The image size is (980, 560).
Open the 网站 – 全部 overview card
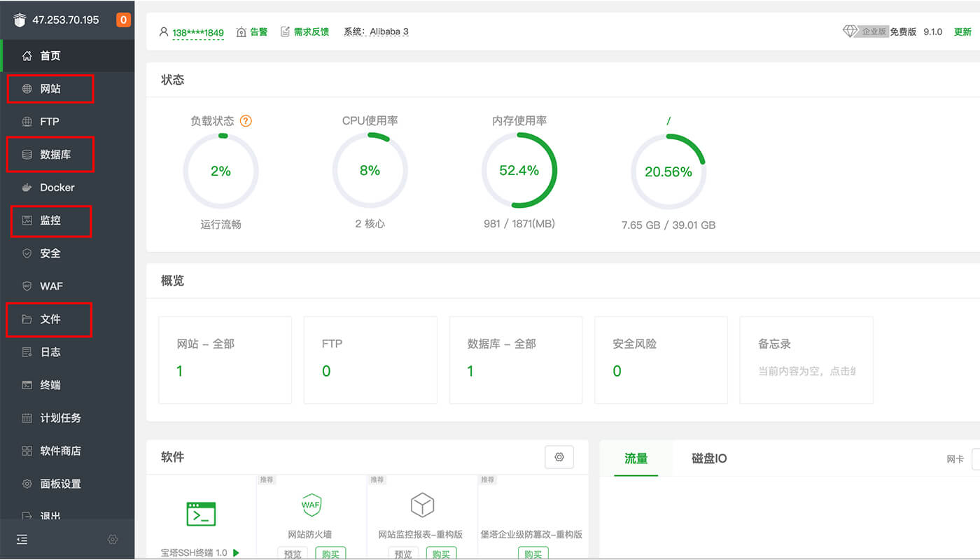point(225,360)
